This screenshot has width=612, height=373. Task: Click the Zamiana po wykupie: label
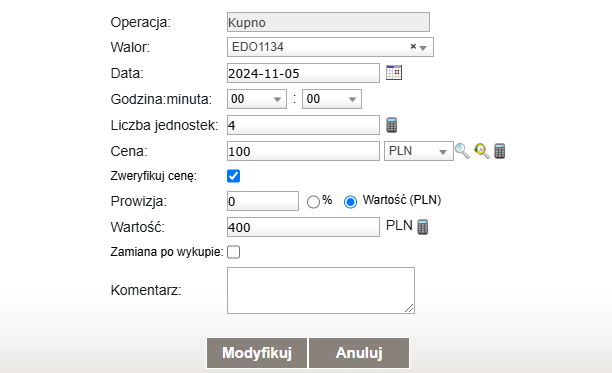coord(167,252)
